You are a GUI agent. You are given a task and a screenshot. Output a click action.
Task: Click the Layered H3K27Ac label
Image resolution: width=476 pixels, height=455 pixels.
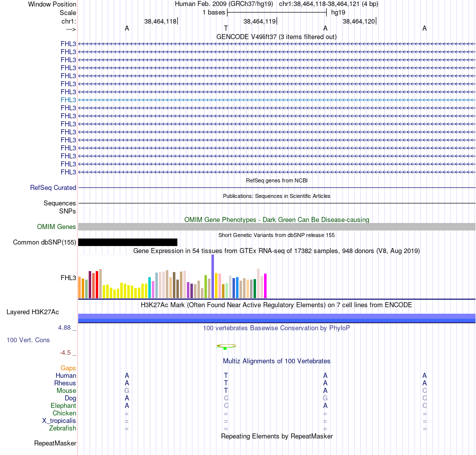coord(33,312)
